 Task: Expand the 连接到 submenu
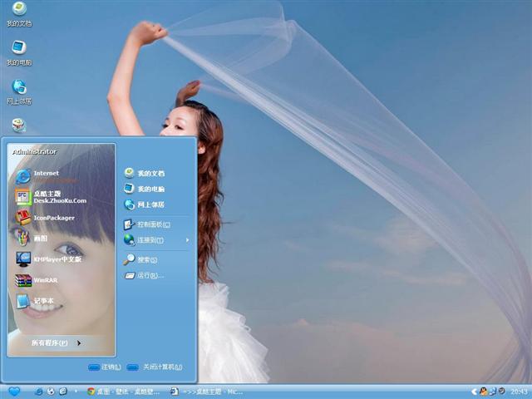(x=150, y=240)
